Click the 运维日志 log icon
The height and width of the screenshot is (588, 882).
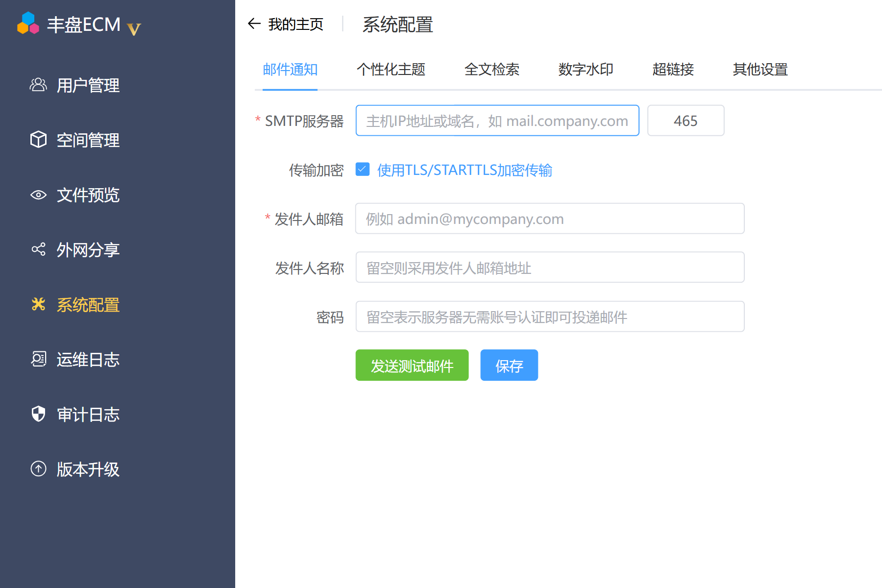tap(38, 359)
